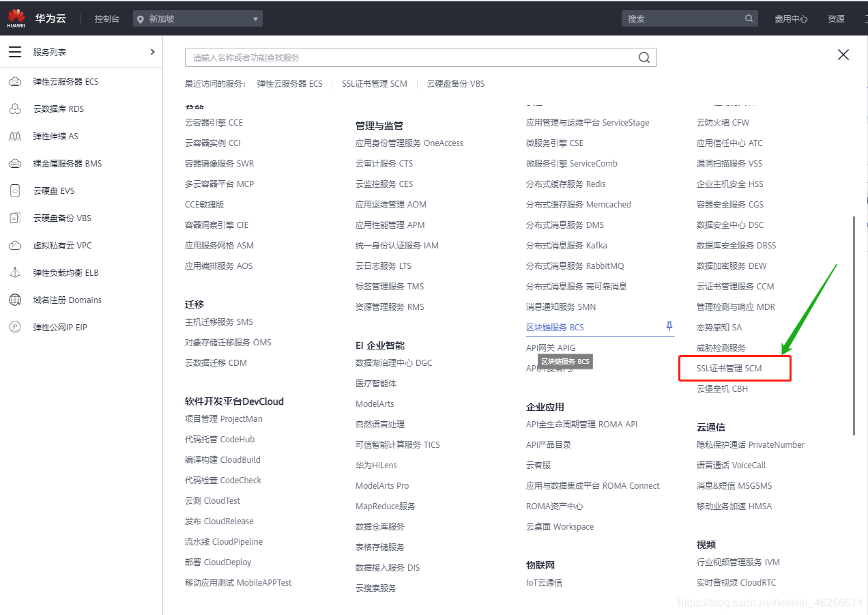The width and height of the screenshot is (868, 615).
Task: Open IoT云通信 link
Action: pos(544,583)
